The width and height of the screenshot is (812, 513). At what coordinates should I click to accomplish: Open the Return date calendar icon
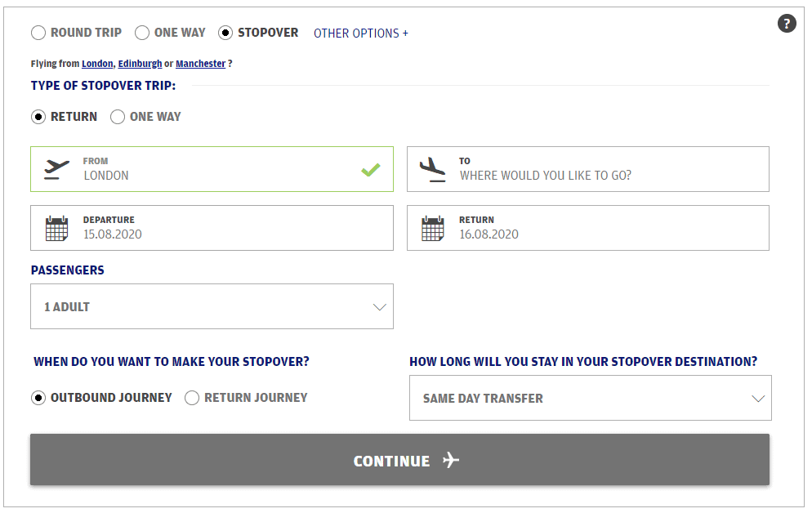(x=432, y=228)
